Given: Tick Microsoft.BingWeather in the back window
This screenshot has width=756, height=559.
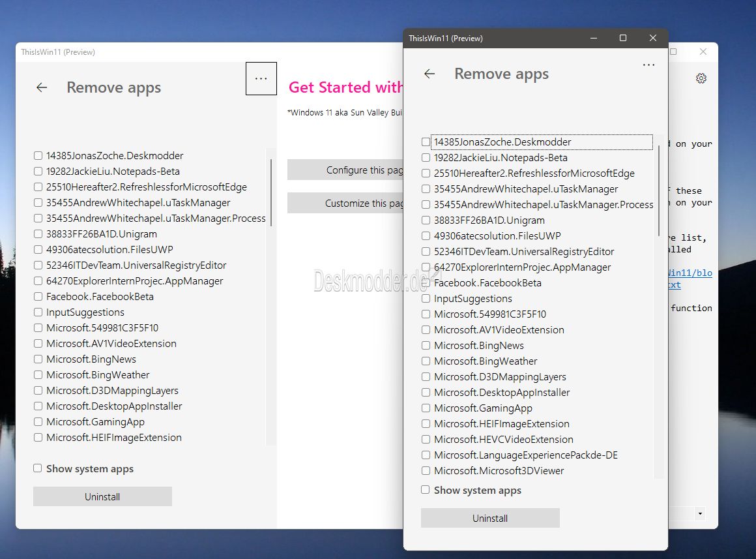Looking at the screenshot, I should pyautogui.click(x=38, y=374).
